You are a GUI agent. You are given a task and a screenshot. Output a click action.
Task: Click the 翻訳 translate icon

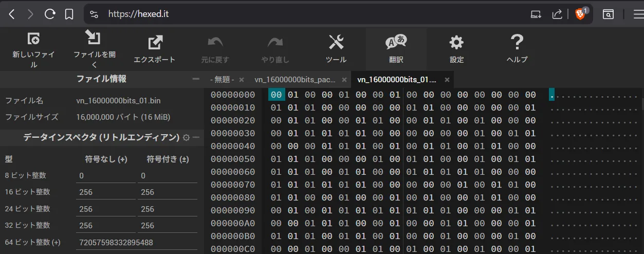(396, 42)
